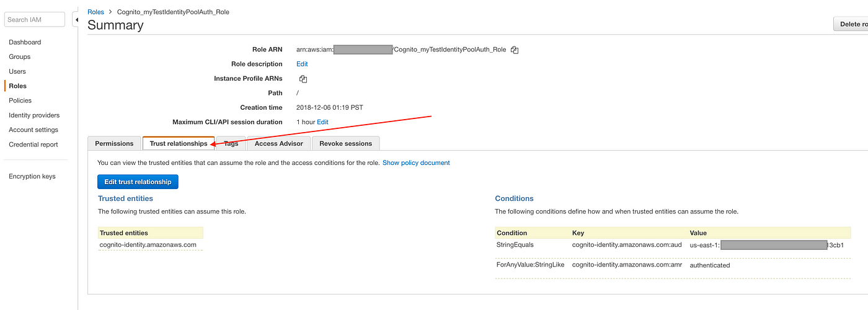Open Encryption keys page

point(32,177)
